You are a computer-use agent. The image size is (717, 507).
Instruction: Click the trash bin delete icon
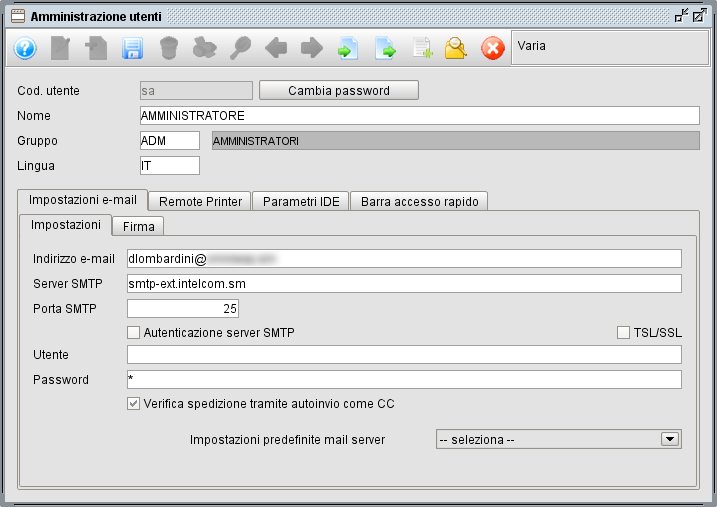[x=169, y=48]
